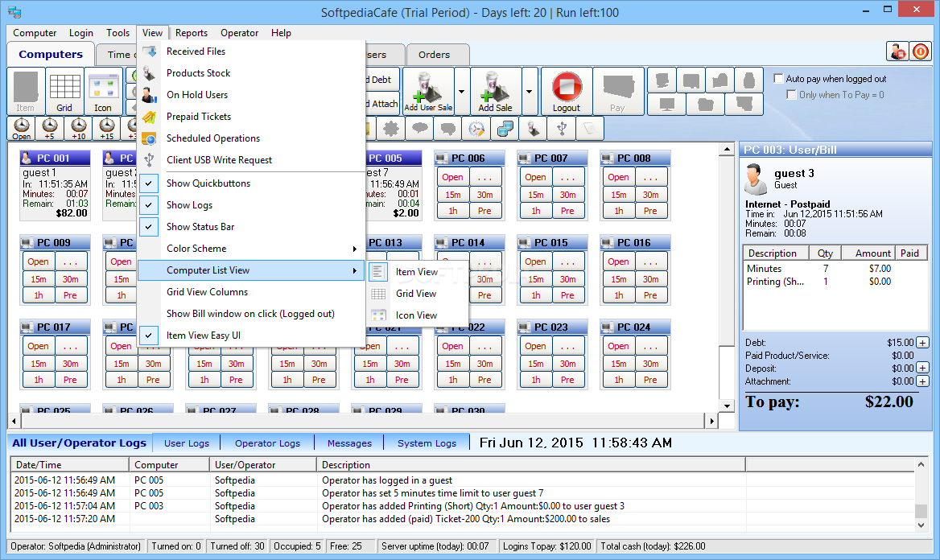Click computer list scroll-left arrow

14,421
